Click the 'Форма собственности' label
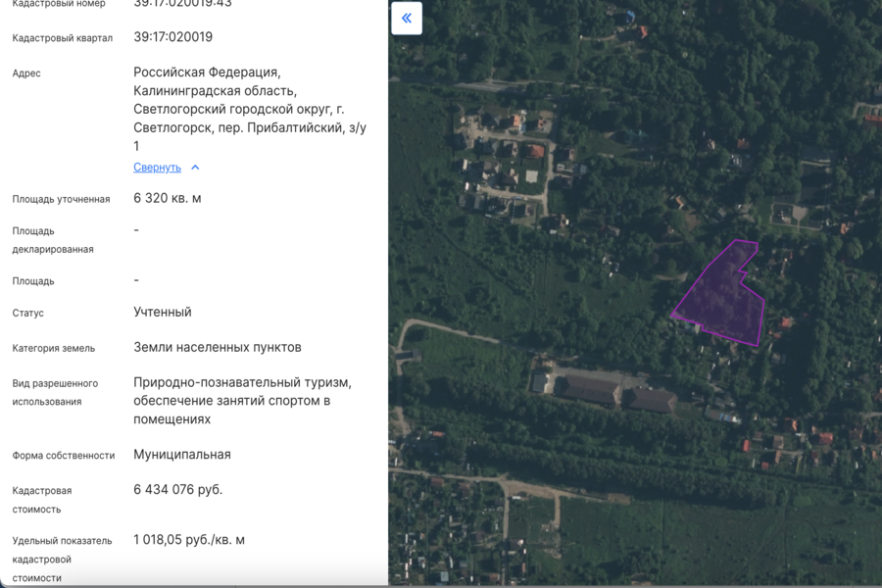The width and height of the screenshot is (882, 588). (64, 456)
